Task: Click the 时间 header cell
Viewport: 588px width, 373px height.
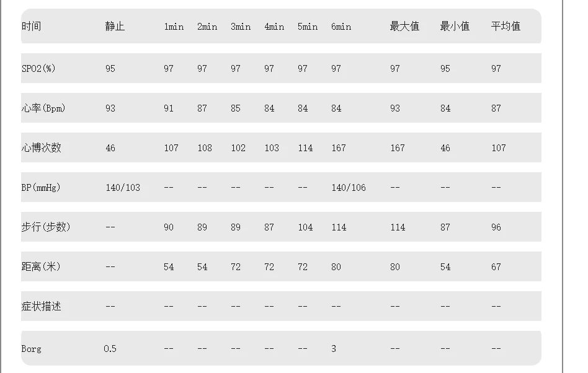Action: [x=31, y=26]
